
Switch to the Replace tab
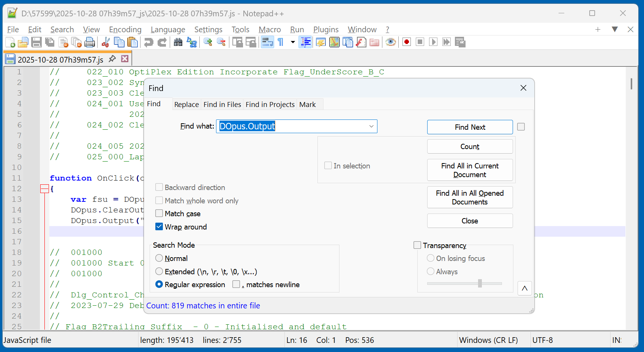[186, 104]
